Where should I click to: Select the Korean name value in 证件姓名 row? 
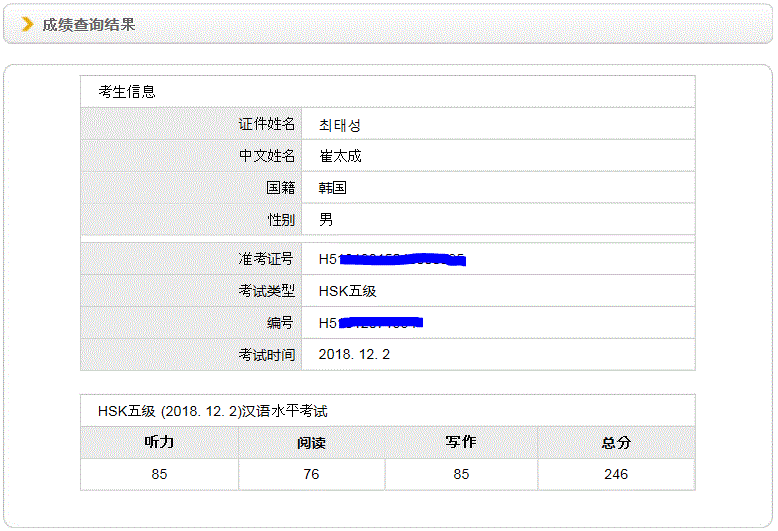point(339,125)
